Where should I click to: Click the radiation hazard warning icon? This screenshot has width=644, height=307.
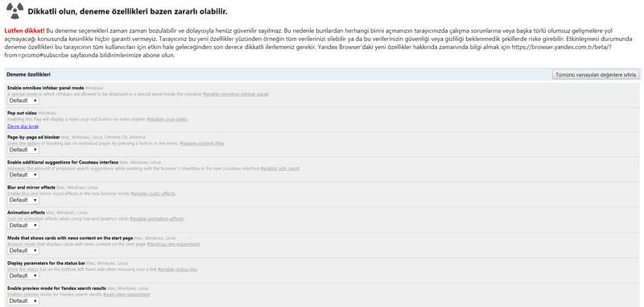14,11
